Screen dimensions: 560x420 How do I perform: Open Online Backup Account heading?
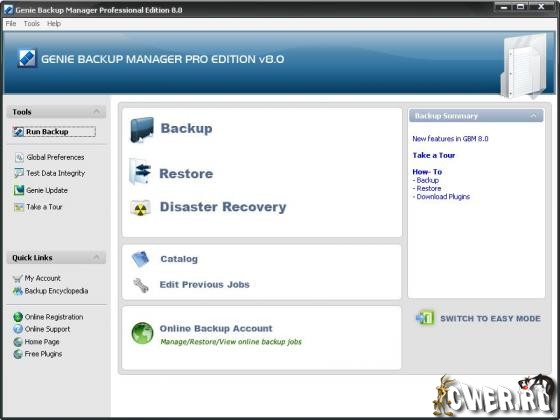(216, 329)
